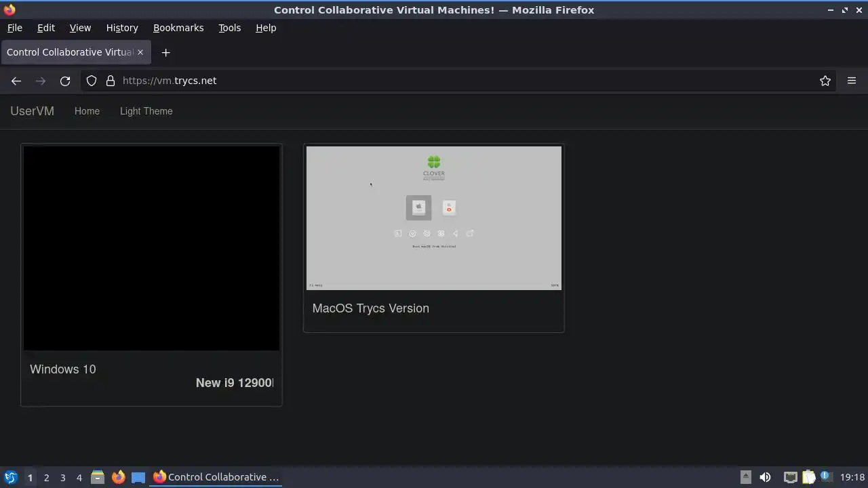Screen dimensions: 868x488
Task: Open the Bookmarks menu
Action: (178, 28)
